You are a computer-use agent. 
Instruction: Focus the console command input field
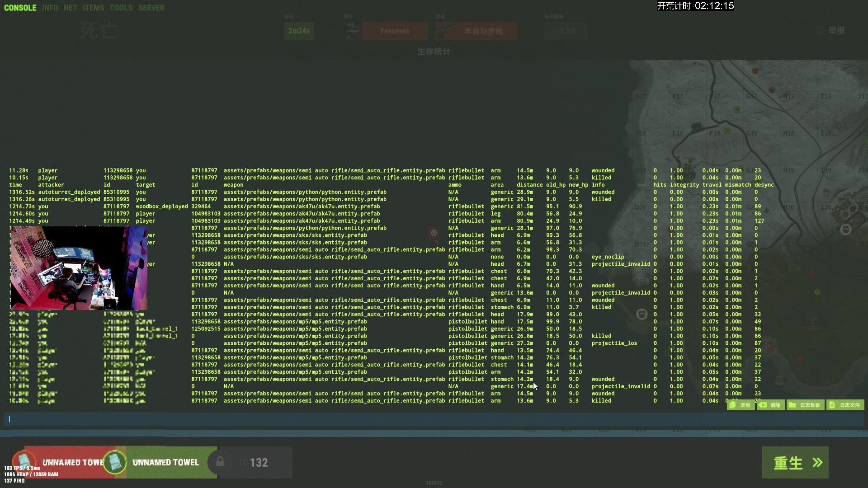[x=434, y=419]
